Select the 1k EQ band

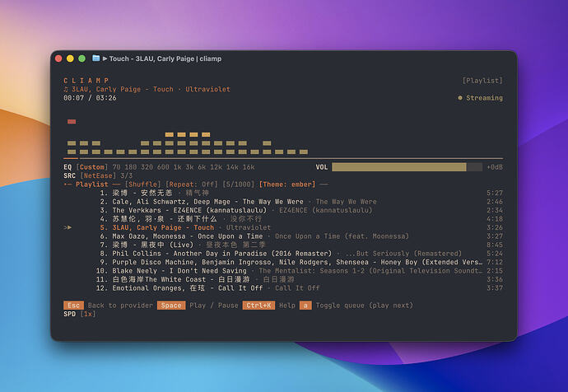[x=177, y=167]
